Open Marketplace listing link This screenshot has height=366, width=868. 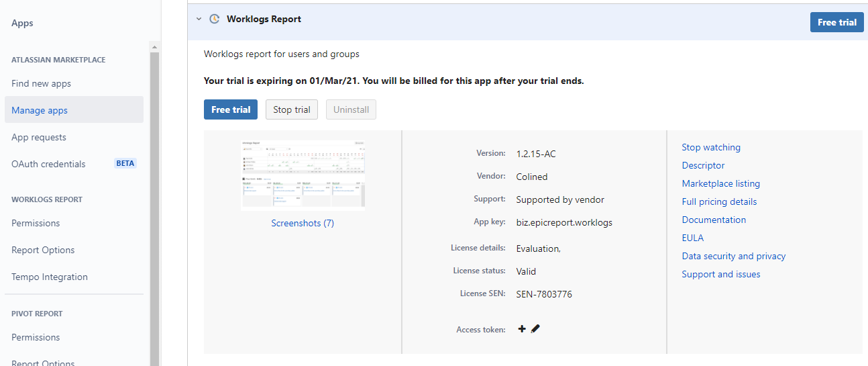point(721,183)
